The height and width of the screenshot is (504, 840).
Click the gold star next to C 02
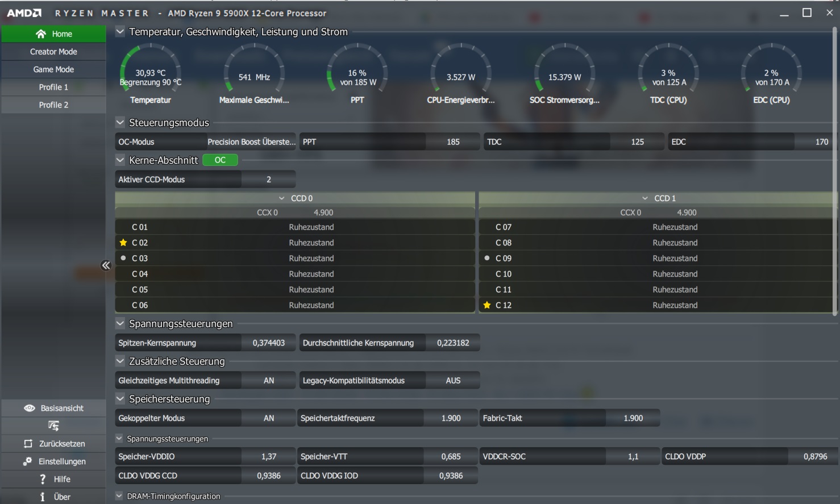click(x=123, y=243)
